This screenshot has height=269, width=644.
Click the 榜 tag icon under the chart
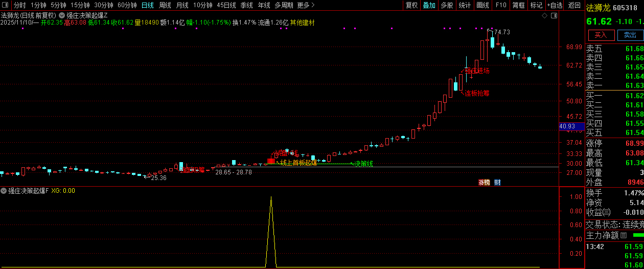[487, 182]
